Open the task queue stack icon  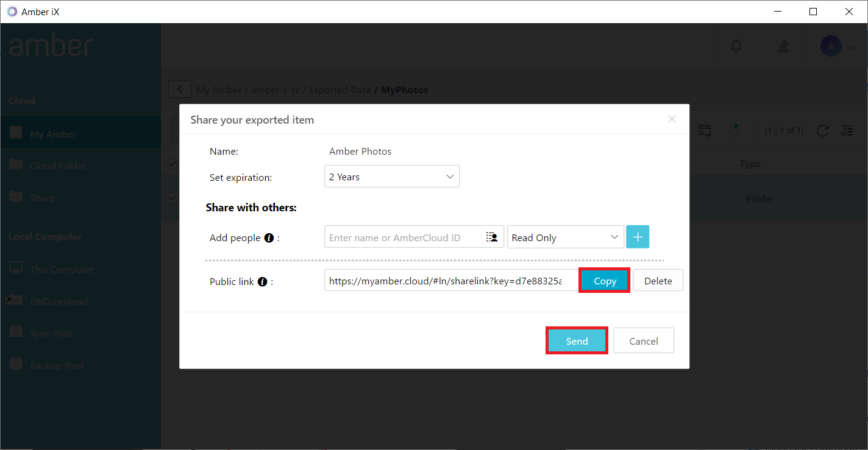click(x=784, y=46)
